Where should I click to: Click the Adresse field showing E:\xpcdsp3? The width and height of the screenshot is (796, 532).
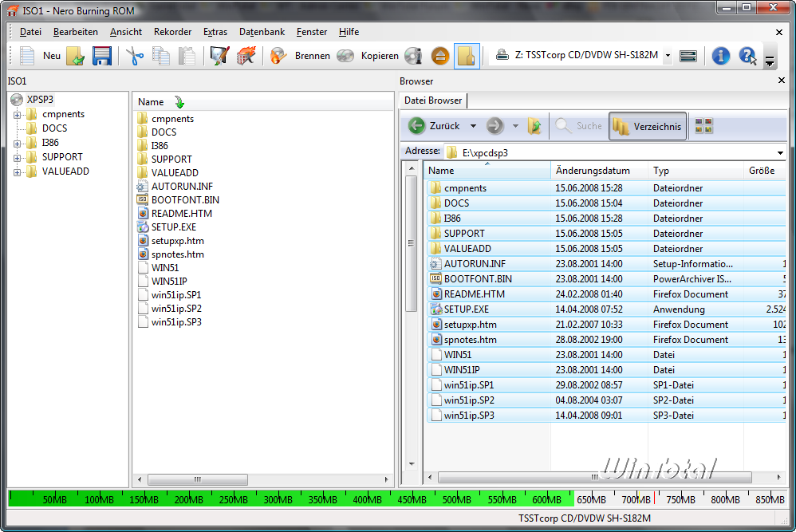(614, 153)
